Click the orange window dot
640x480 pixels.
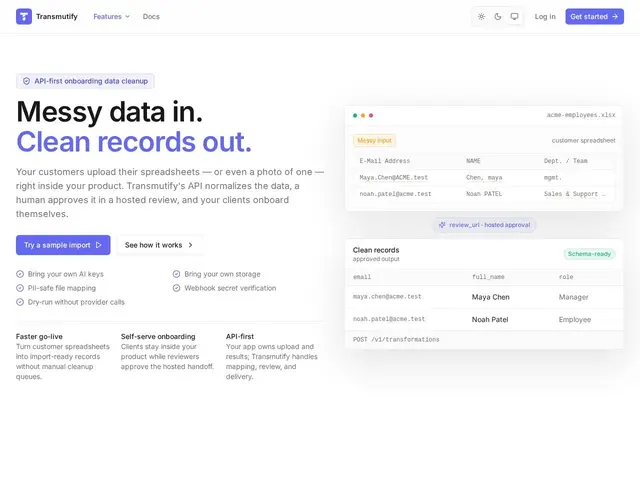point(363,116)
